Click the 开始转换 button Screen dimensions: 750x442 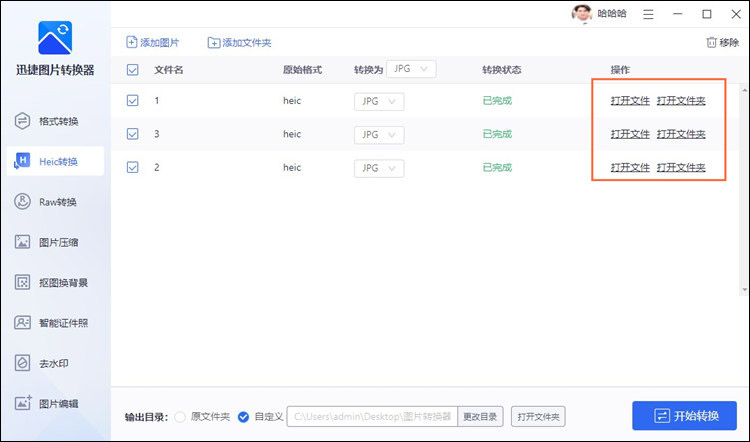tap(684, 416)
